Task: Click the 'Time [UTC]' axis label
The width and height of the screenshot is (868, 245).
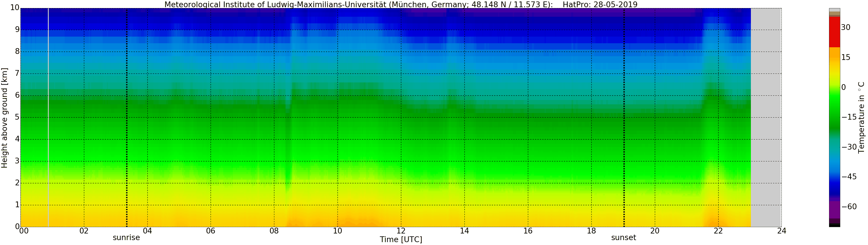Action: pyautogui.click(x=401, y=240)
